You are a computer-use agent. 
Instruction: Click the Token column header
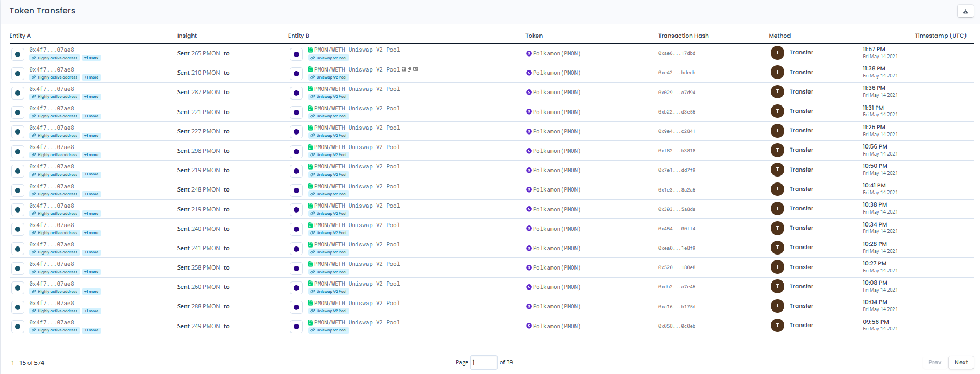(x=534, y=36)
